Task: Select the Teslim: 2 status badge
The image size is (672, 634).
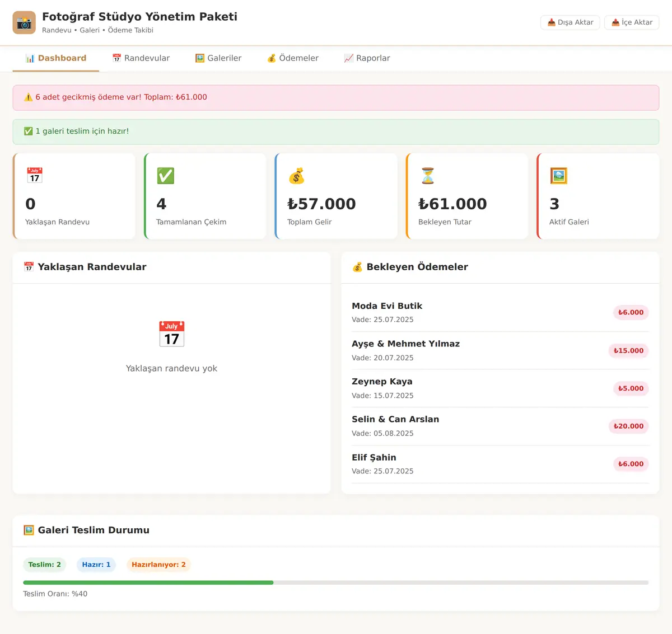Action: (x=45, y=565)
